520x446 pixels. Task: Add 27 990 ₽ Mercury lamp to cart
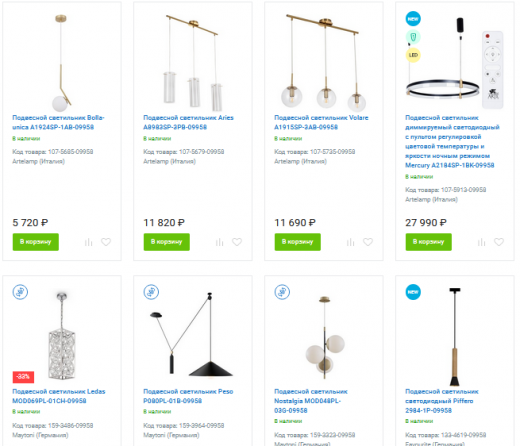coord(429,242)
